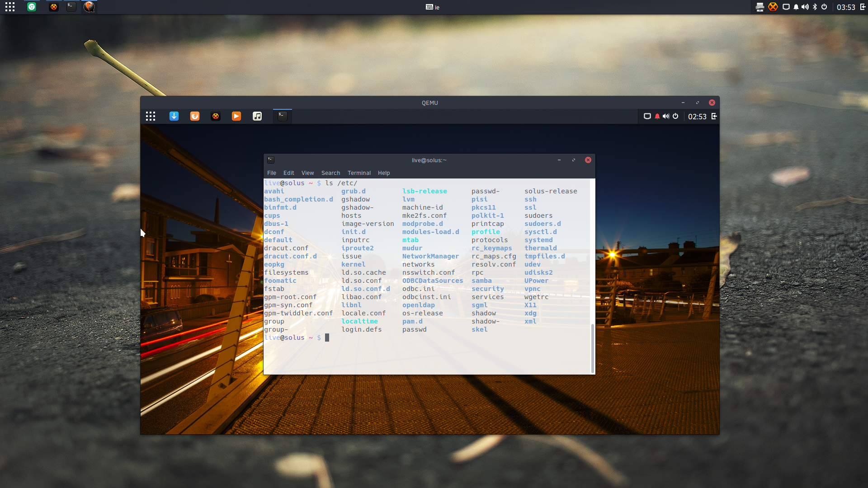Open HexChat tray icon in host panel
The height and width of the screenshot is (488, 868).
773,7
